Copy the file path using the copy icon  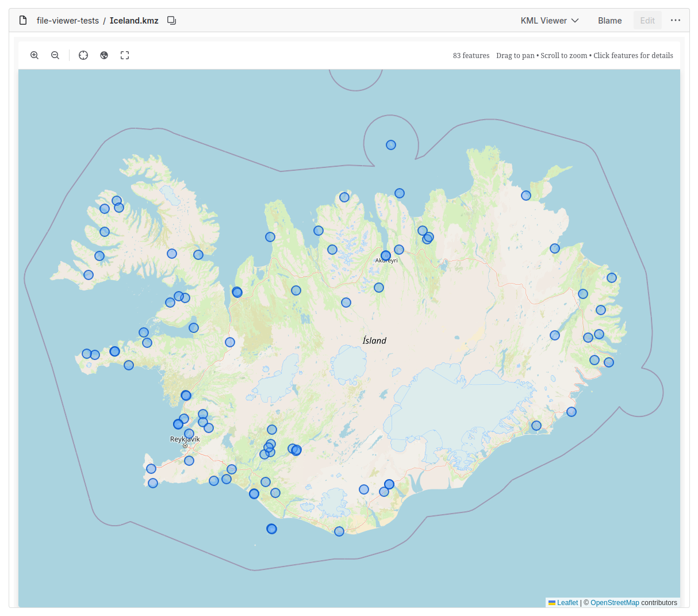coord(171,20)
